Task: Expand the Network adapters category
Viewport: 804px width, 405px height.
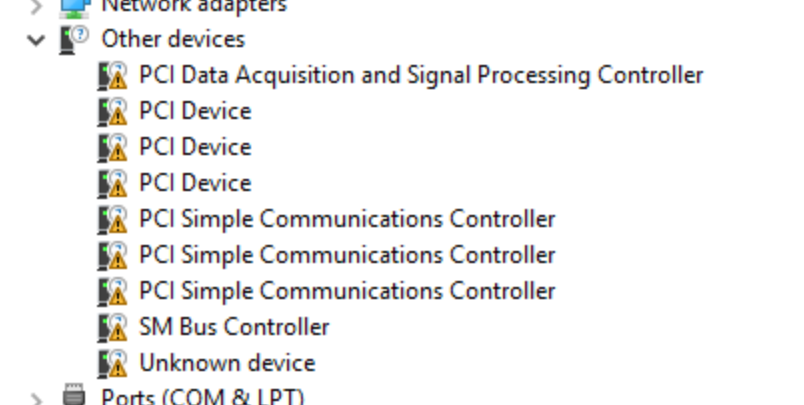Action: pos(37,6)
